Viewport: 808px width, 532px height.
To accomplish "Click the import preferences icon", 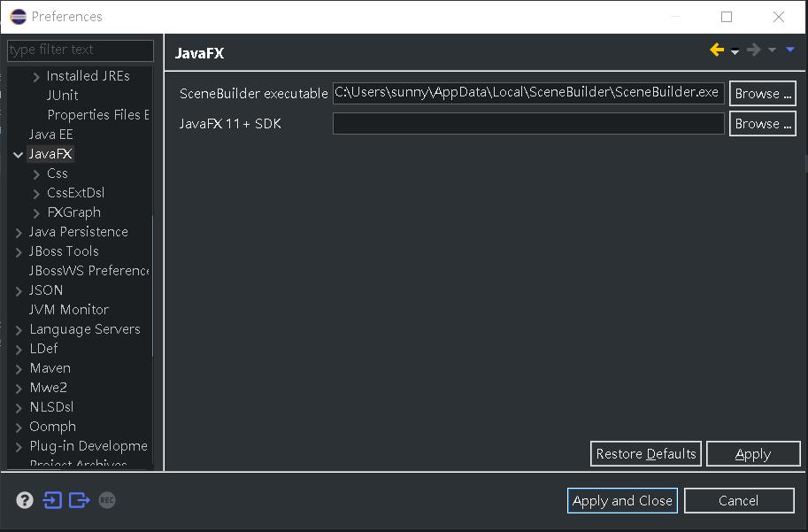I will point(52,500).
